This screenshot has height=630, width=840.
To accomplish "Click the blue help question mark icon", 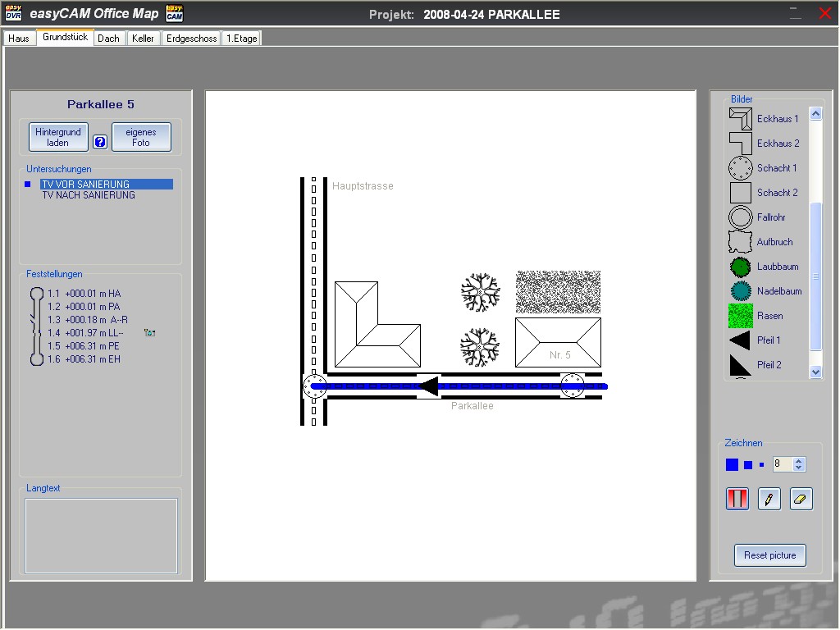I will (100, 142).
